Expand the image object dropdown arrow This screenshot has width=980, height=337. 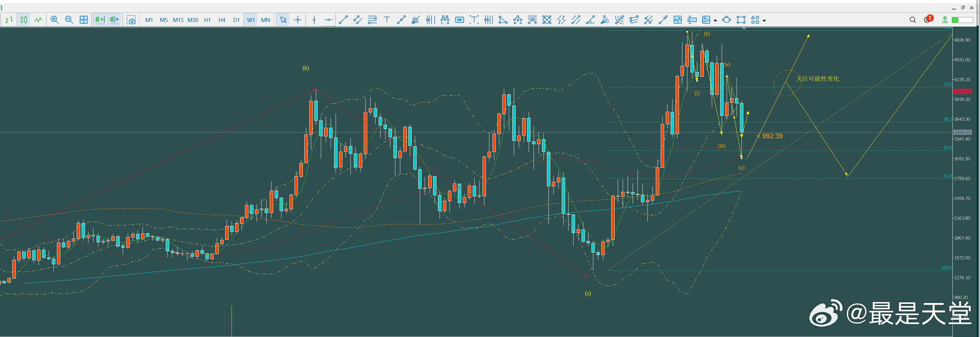(716, 20)
